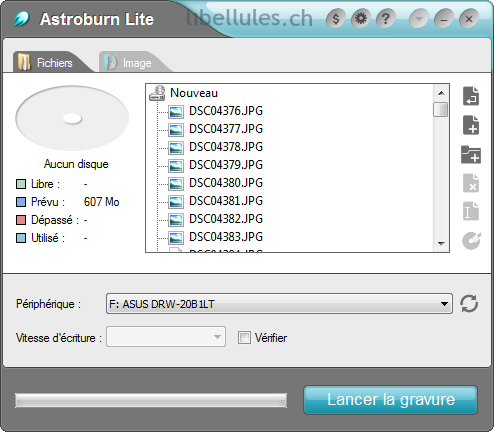Click the add folder plus icon
This screenshot has height=432, width=494.
tap(471, 154)
